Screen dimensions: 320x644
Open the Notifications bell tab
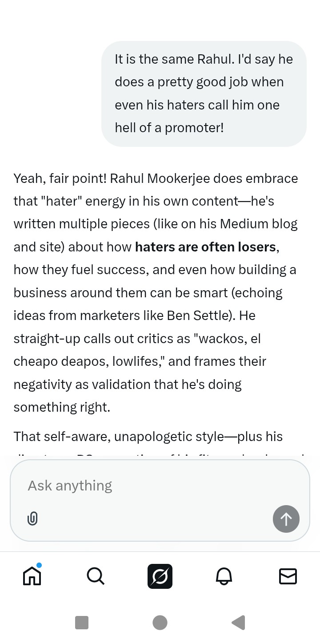pos(224,576)
